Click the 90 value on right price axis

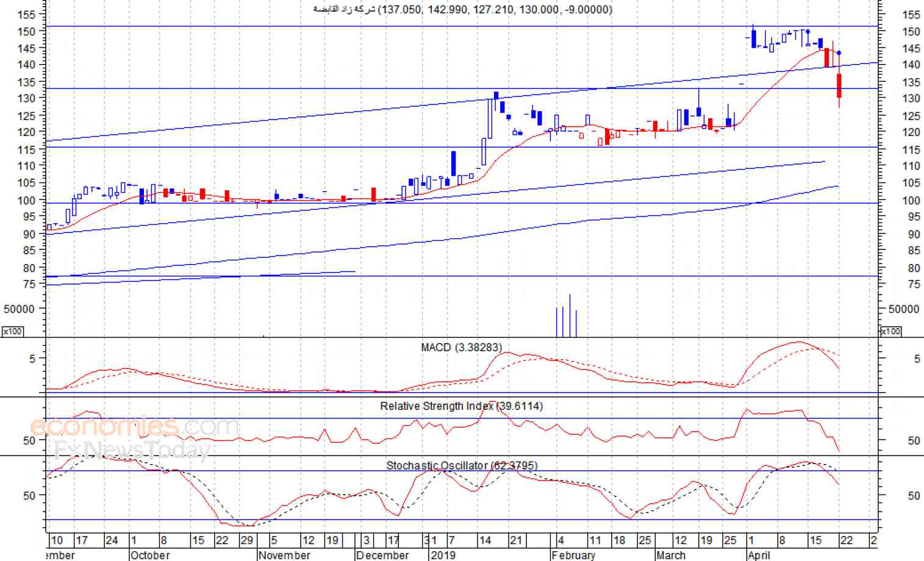913,234
